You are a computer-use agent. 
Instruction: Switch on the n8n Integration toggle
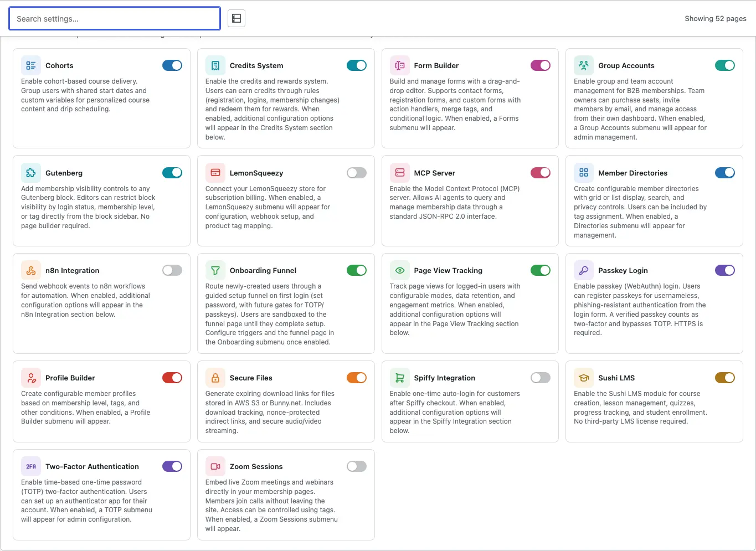tap(172, 270)
